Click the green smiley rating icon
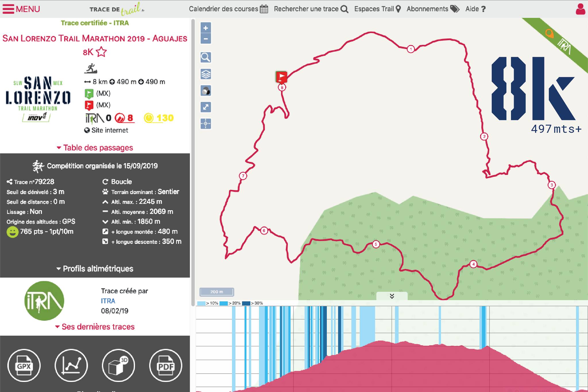The width and height of the screenshot is (588, 392). coord(12,232)
